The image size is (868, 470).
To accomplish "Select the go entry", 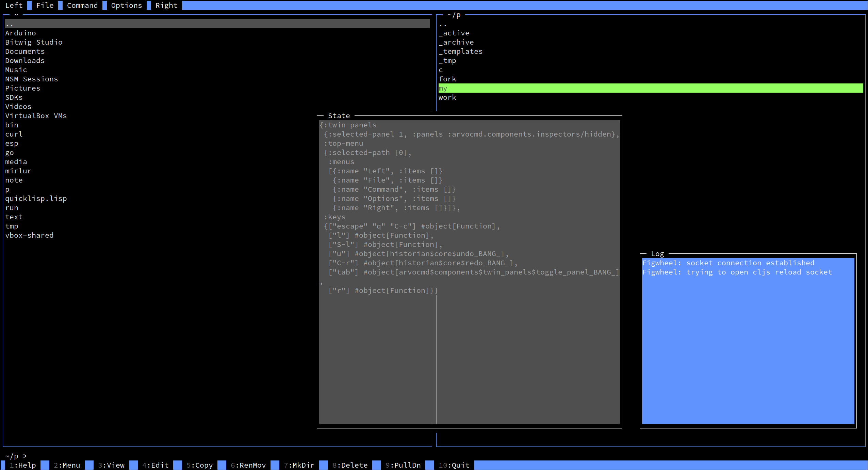I will click(10, 153).
